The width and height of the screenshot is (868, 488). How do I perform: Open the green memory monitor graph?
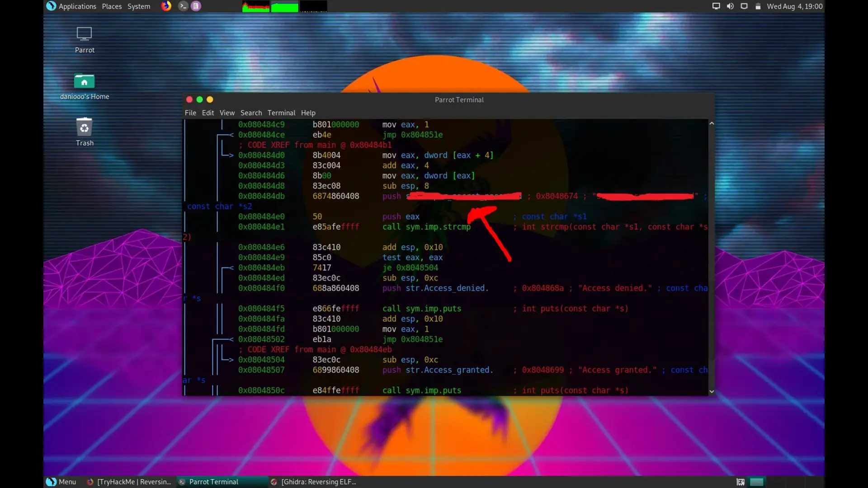click(284, 6)
